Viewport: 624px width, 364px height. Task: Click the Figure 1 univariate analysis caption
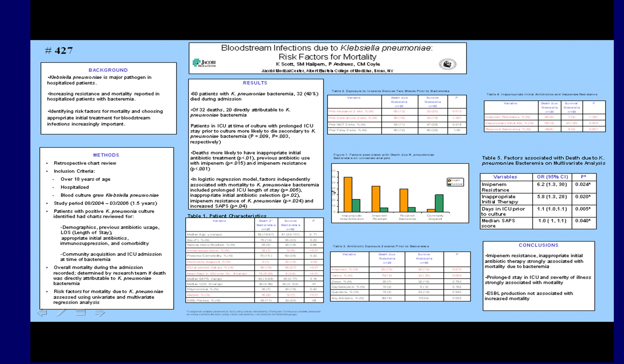[384, 156]
